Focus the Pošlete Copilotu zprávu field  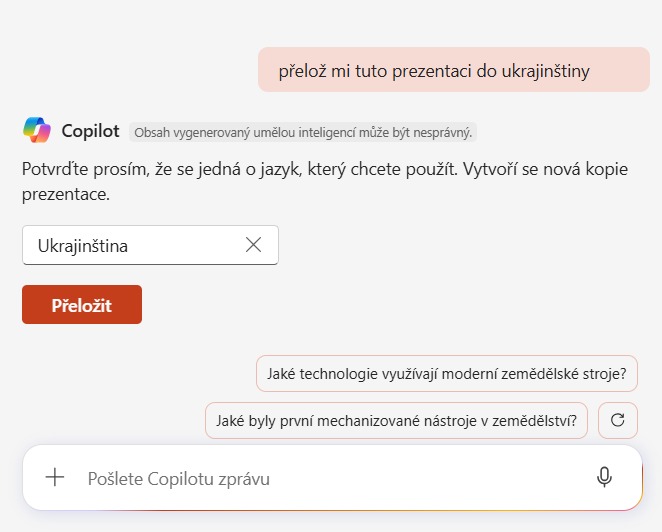(x=334, y=478)
